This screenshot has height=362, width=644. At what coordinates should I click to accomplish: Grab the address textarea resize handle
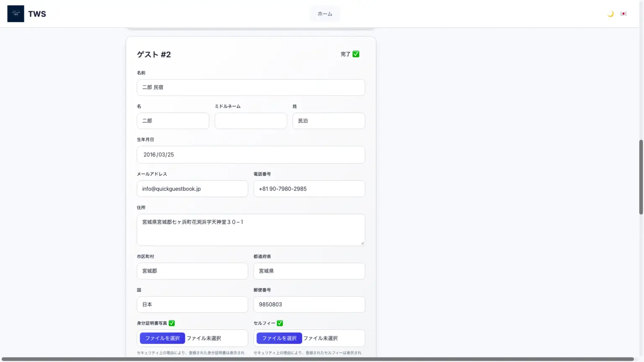[x=362, y=243]
